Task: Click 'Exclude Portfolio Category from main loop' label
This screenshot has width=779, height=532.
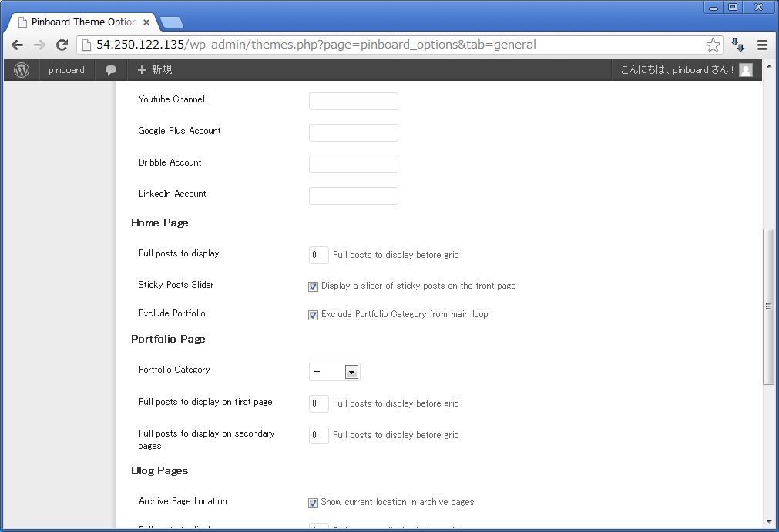Action: tap(405, 314)
